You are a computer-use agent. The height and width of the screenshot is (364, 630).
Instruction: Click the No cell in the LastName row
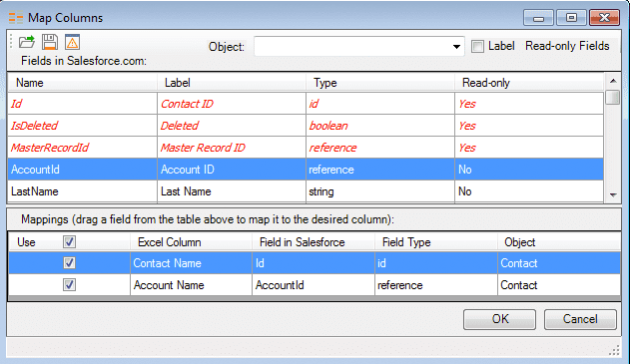[x=529, y=191]
